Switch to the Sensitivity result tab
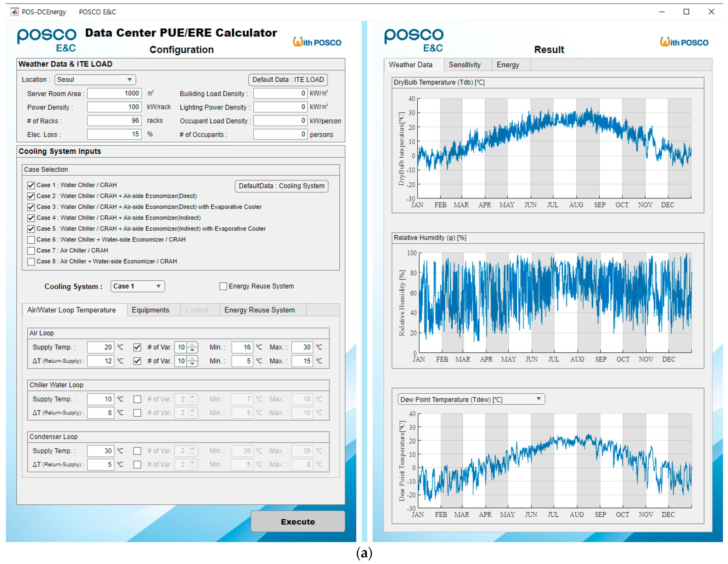Screen dimensions: 728x564 464,65
